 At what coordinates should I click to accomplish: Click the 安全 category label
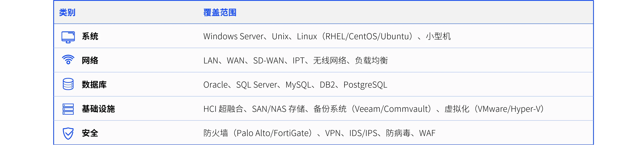click(90, 133)
